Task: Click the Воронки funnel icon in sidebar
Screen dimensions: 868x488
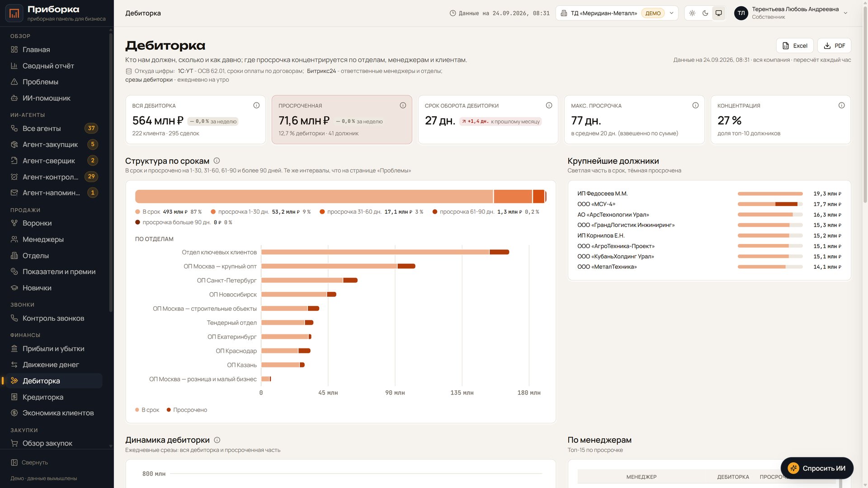Action: 14,223
